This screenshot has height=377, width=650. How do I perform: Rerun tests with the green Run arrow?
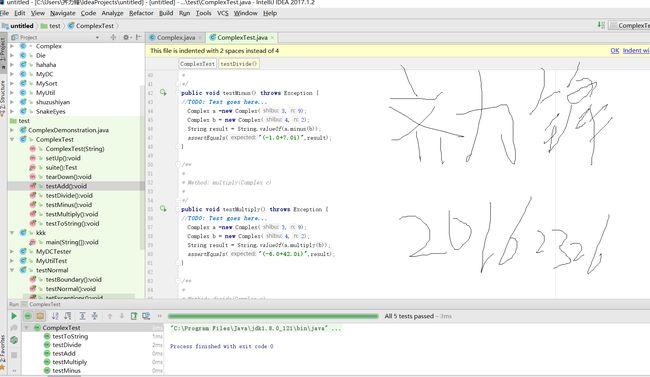[14, 316]
